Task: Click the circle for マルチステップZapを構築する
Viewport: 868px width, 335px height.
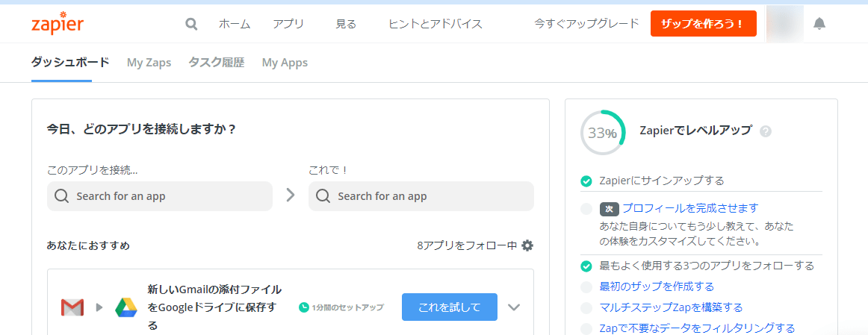Action: tap(586, 308)
